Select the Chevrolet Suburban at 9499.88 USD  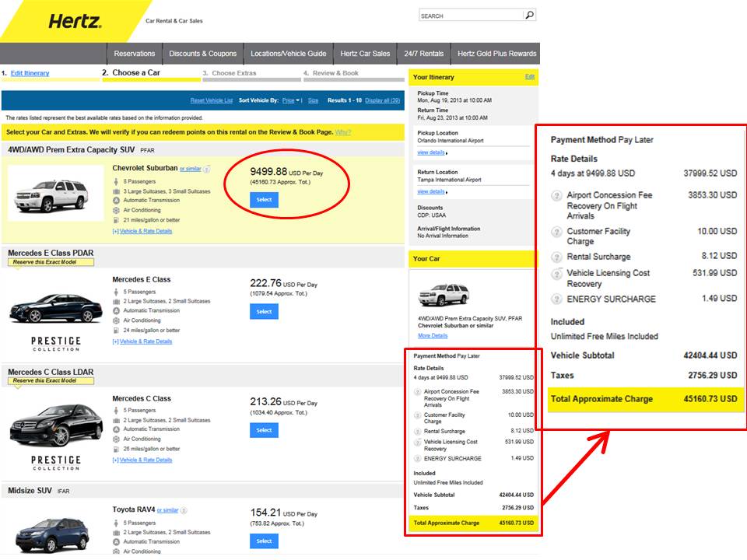tap(264, 200)
